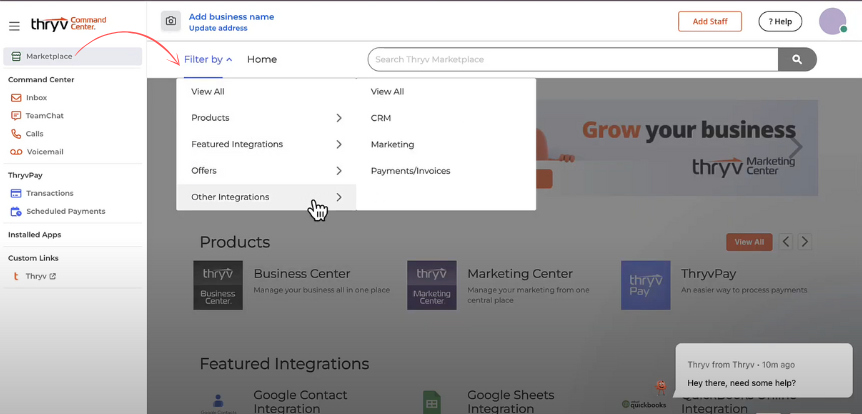Click the Installed Apps heading
862x414 pixels.
tap(35, 235)
